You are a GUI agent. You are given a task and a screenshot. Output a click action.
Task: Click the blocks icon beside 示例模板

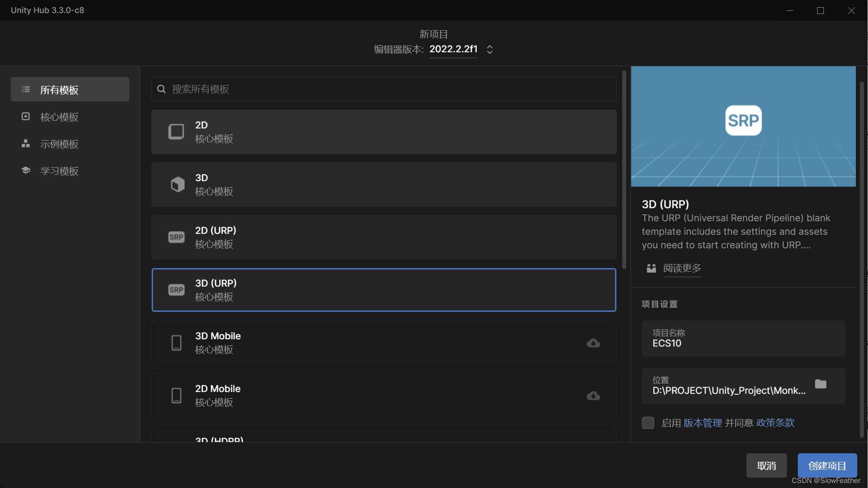coord(26,143)
